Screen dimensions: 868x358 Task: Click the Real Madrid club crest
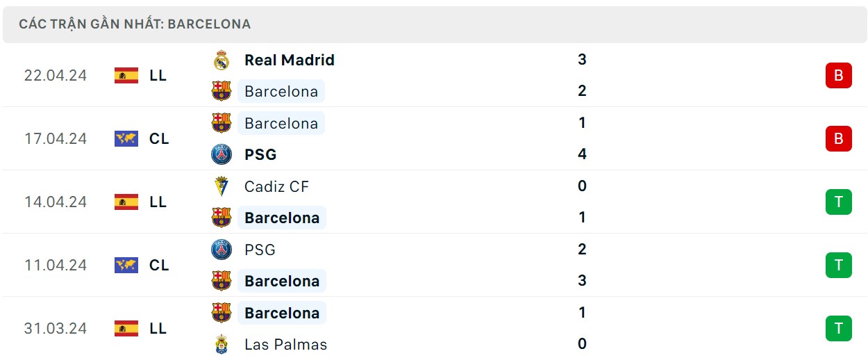pyautogui.click(x=222, y=60)
